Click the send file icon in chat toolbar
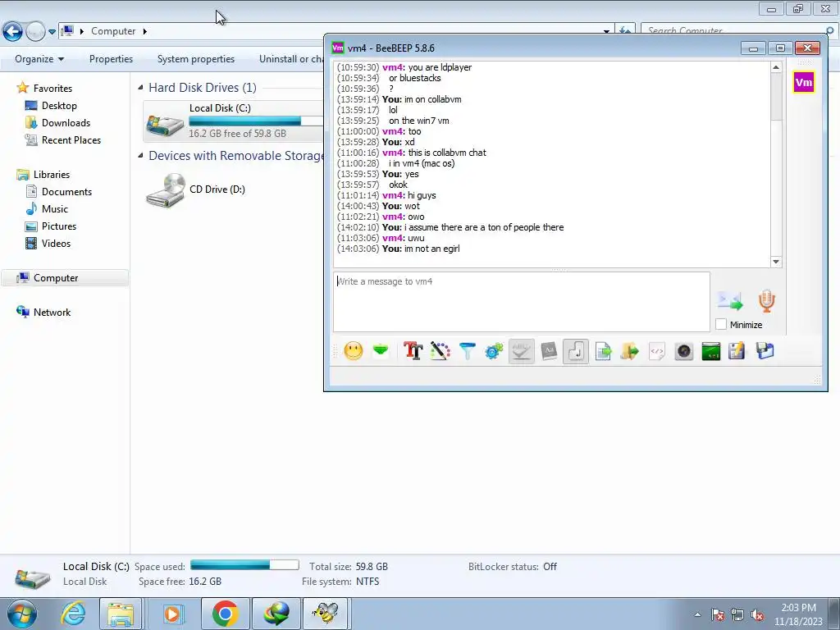The height and width of the screenshot is (630, 840). click(x=603, y=351)
